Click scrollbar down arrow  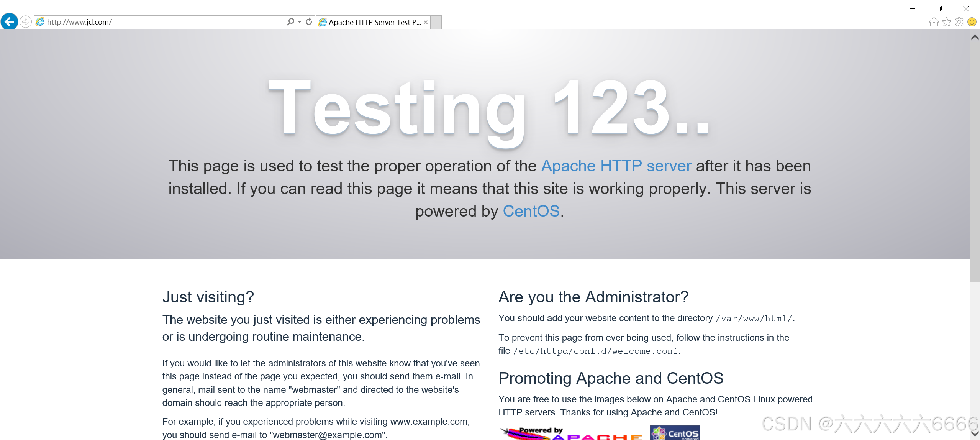click(x=975, y=433)
